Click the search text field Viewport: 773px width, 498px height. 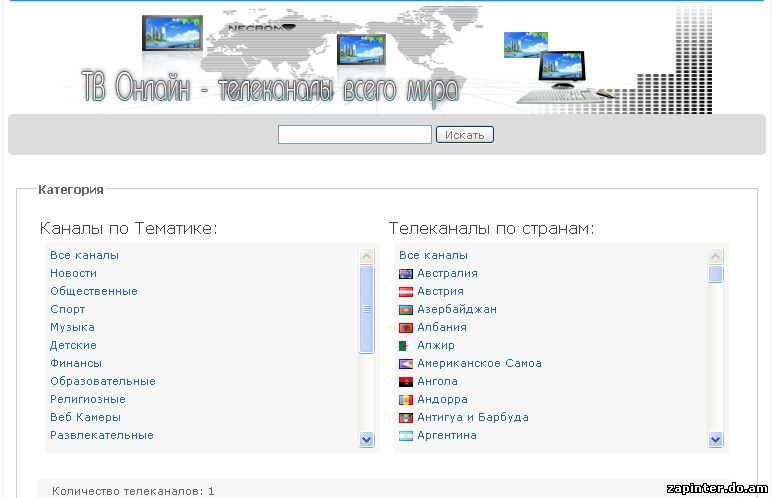coord(354,135)
